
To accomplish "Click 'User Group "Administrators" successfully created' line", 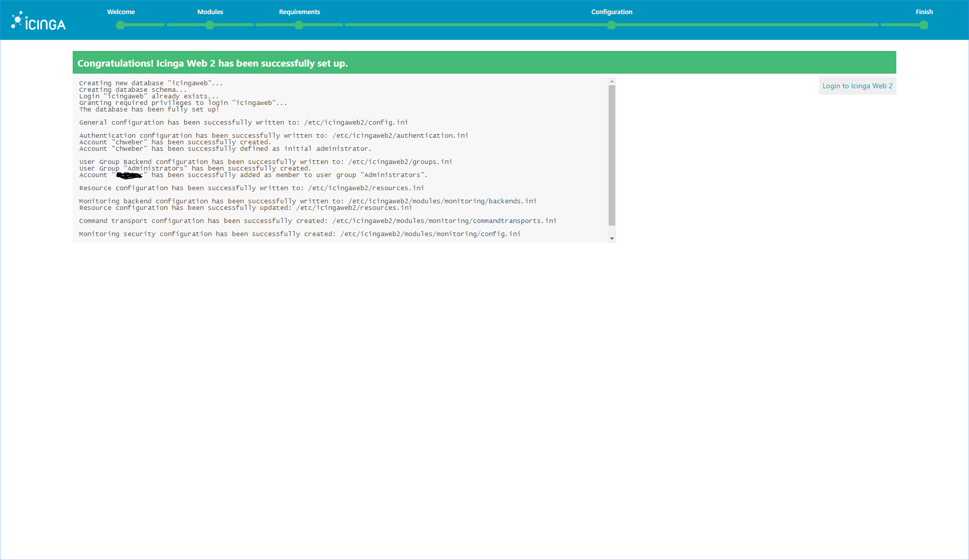I will coord(195,168).
